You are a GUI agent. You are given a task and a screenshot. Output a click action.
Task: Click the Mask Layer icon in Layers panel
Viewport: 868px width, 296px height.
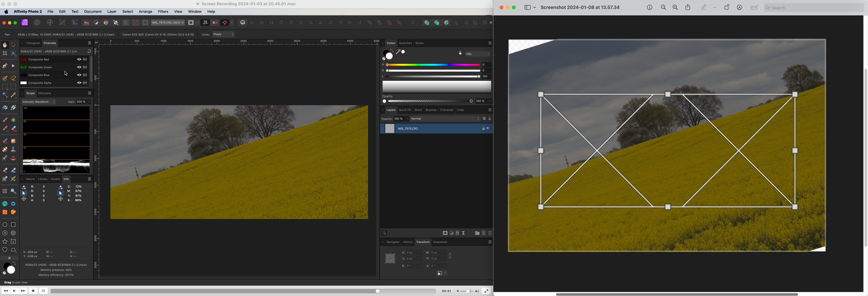[445, 233]
